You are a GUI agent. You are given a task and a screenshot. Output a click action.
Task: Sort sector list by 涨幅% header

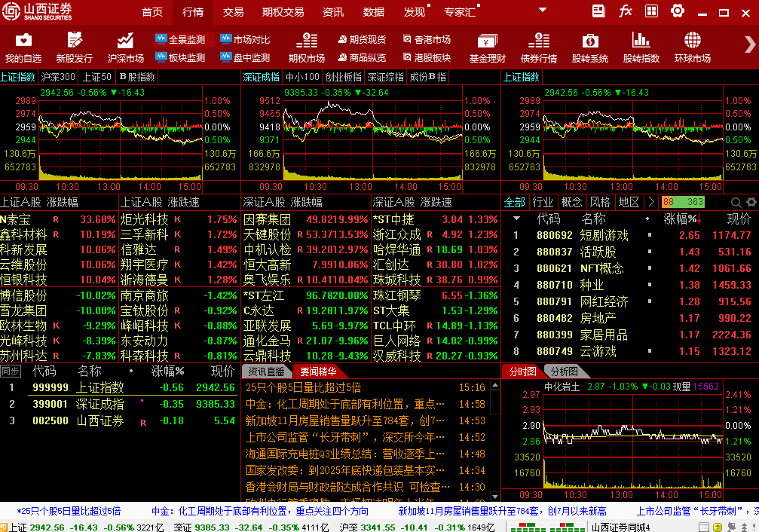point(682,219)
